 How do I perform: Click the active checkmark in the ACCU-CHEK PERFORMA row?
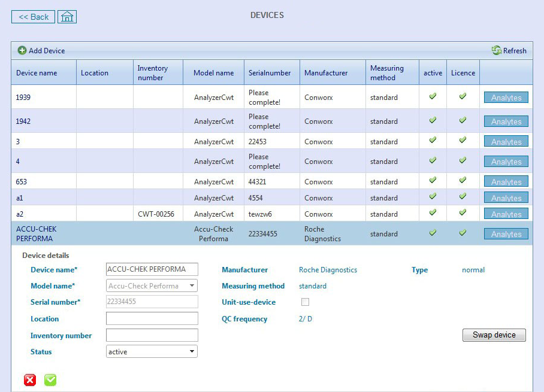[433, 233]
